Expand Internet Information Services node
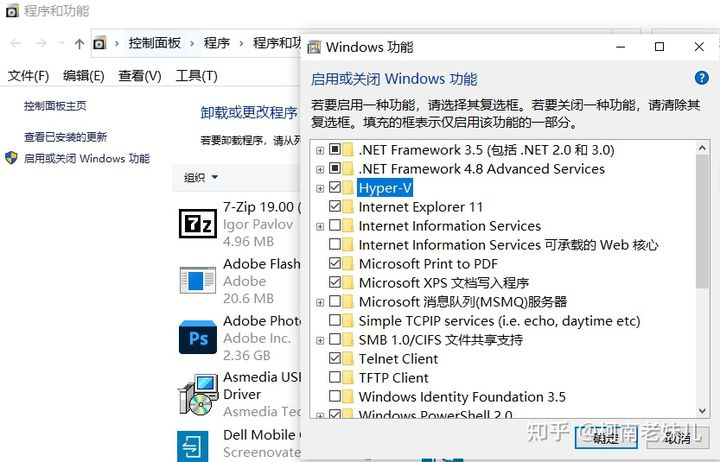The image size is (720, 462). coord(320,226)
